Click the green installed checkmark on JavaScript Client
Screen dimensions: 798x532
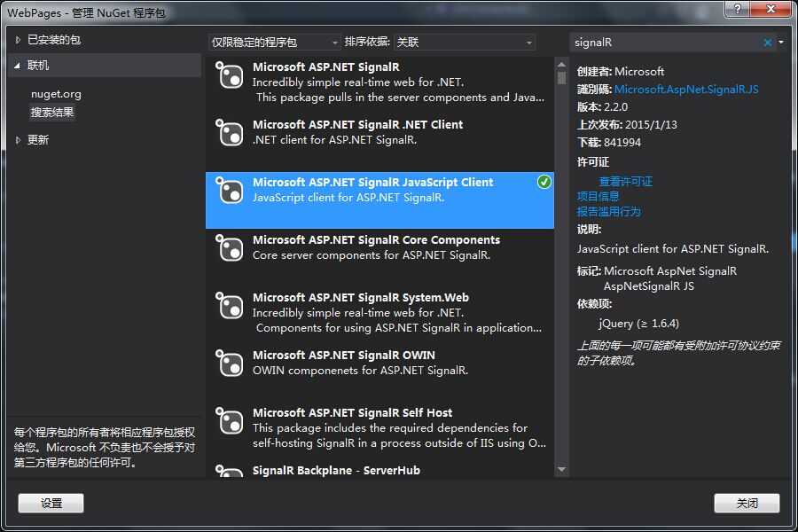point(544,182)
